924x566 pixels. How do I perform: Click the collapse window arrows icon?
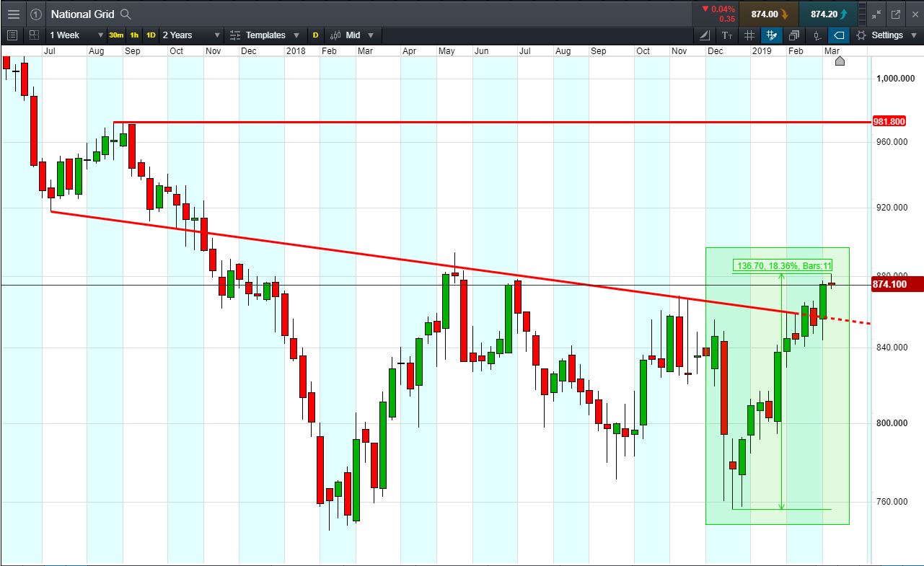[876, 14]
